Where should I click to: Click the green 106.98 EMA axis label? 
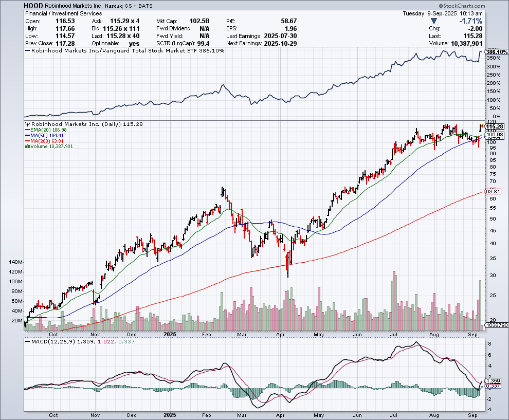coord(494,134)
